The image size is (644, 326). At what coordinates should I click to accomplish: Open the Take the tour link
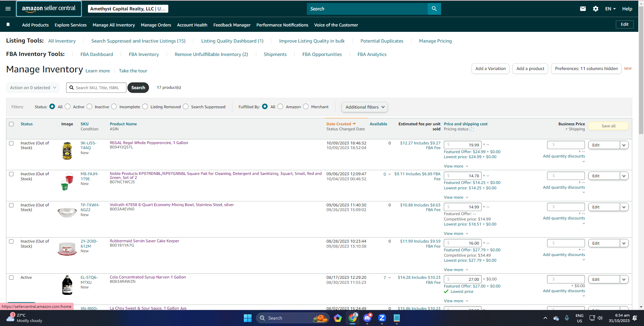(133, 71)
